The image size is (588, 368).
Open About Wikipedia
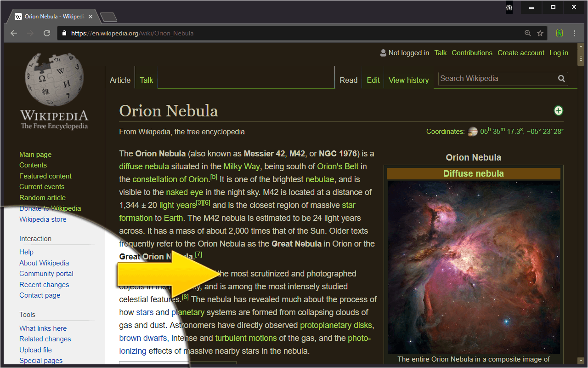44,263
